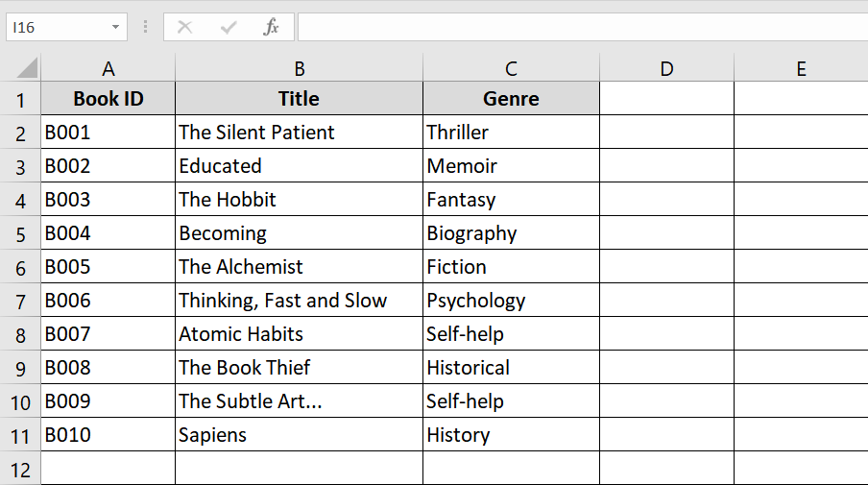
Task: Select row 12 header
Action: (x=20, y=469)
